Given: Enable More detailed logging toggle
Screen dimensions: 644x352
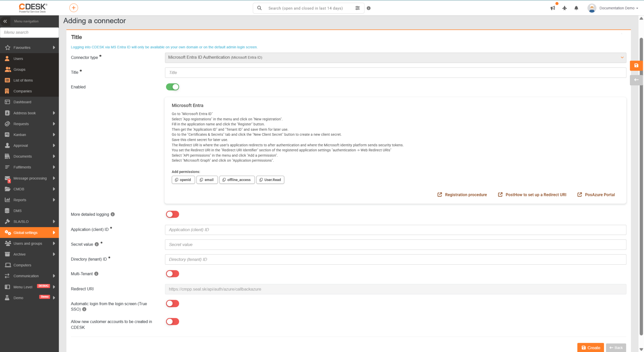Looking at the screenshot, I should [x=172, y=214].
